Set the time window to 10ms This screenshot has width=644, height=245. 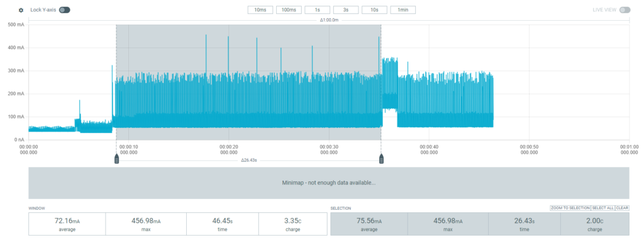(x=260, y=10)
